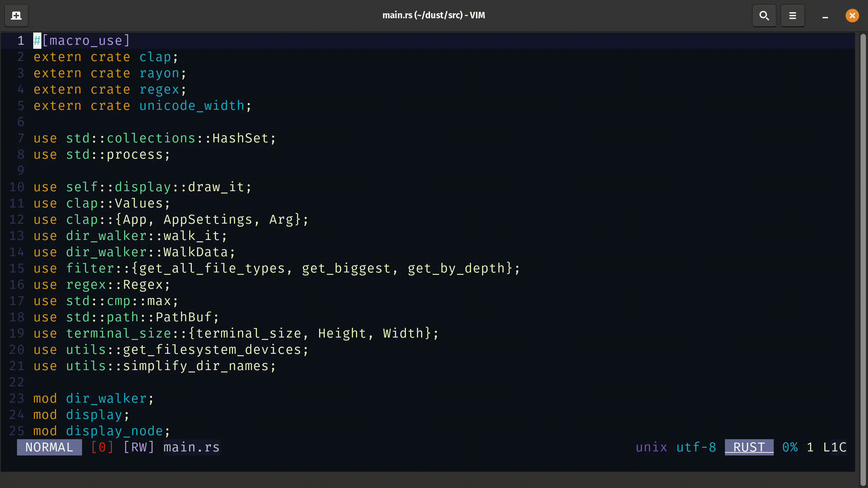Click the minimize window icon
This screenshot has width=868, height=488.
pos(825,16)
